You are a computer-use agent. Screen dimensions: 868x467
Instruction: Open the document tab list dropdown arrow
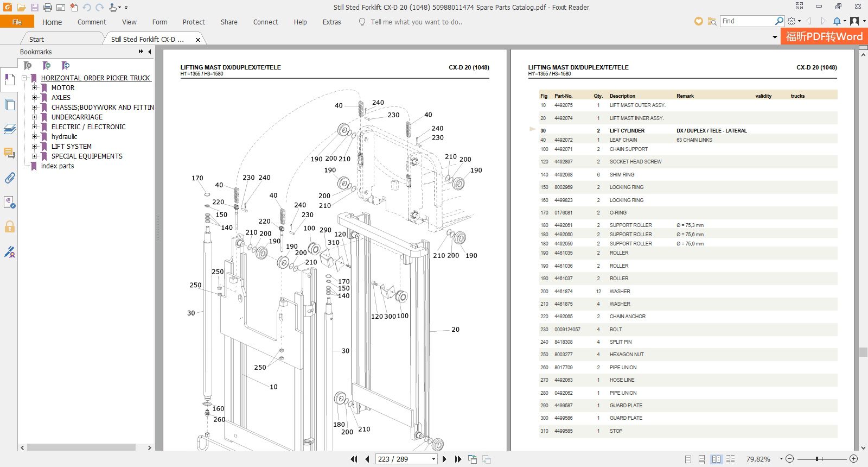[775, 37]
